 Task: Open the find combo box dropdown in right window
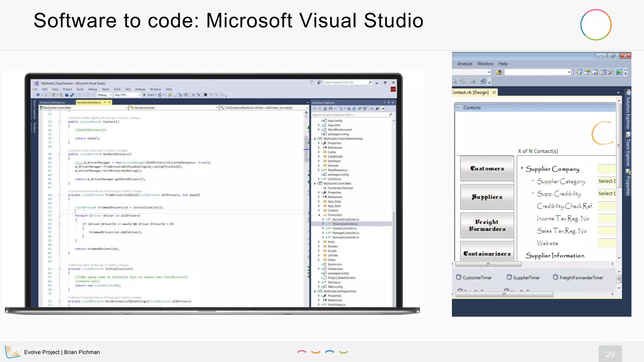(x=569, y=72)
